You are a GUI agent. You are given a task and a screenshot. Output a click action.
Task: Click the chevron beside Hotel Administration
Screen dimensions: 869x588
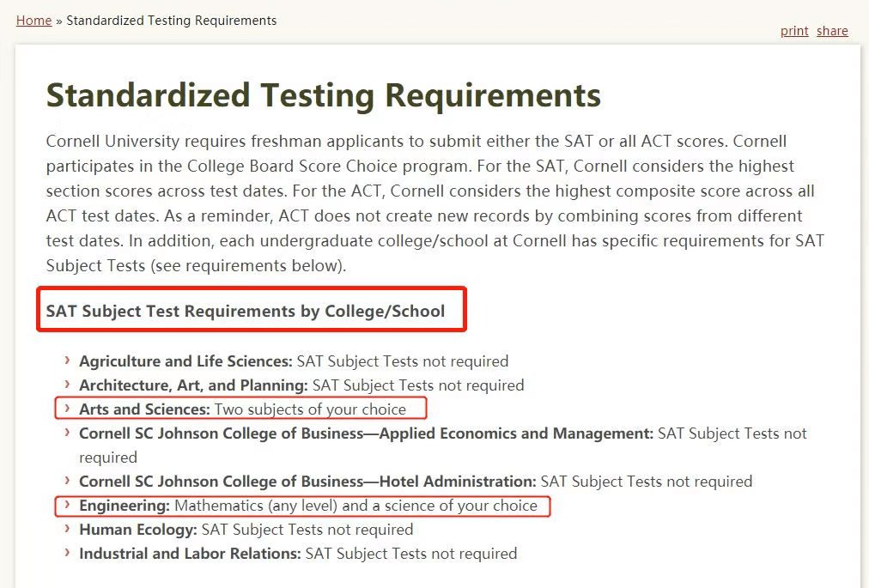(x=68, y=481)
